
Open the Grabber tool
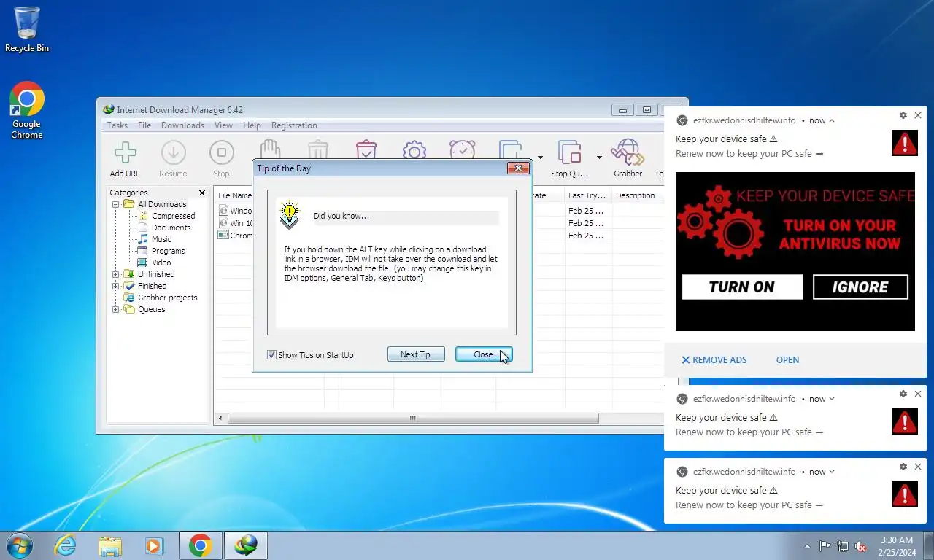628,159
